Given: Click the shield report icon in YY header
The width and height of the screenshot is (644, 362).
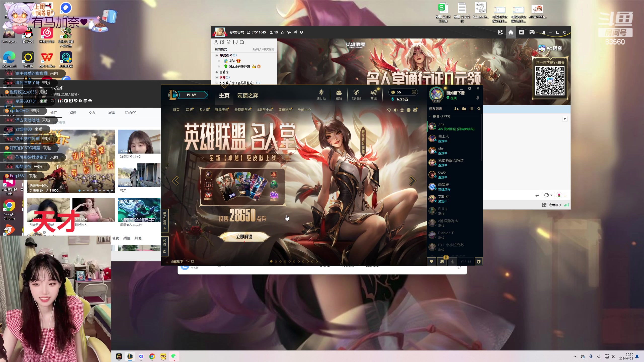Looking at the screenshot, I should [301, 32].
